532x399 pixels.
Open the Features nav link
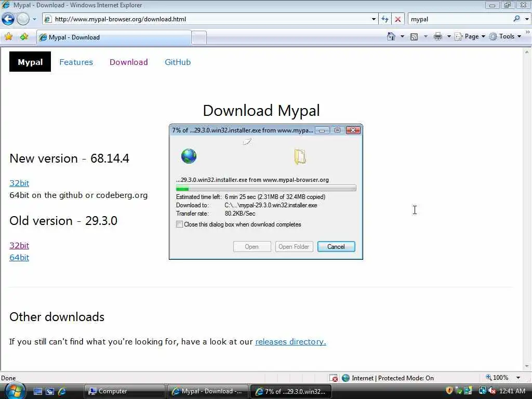click(x=76, y=62)
